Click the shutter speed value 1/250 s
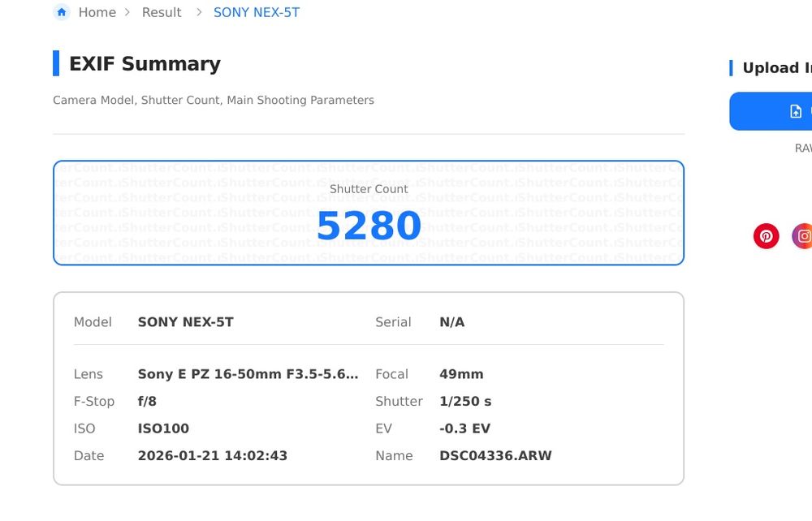Screen dimensions: 812x521 [465, 402]
